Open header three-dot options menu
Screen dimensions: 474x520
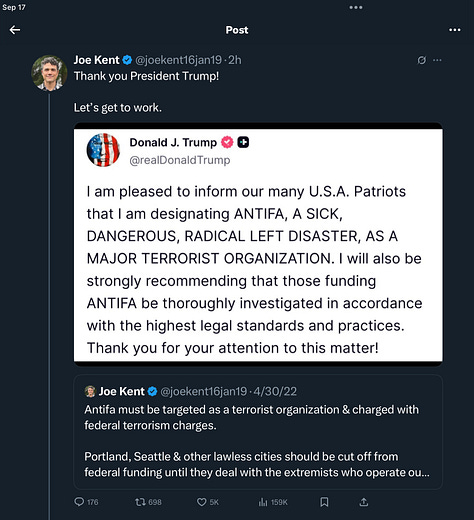[455, 30]
